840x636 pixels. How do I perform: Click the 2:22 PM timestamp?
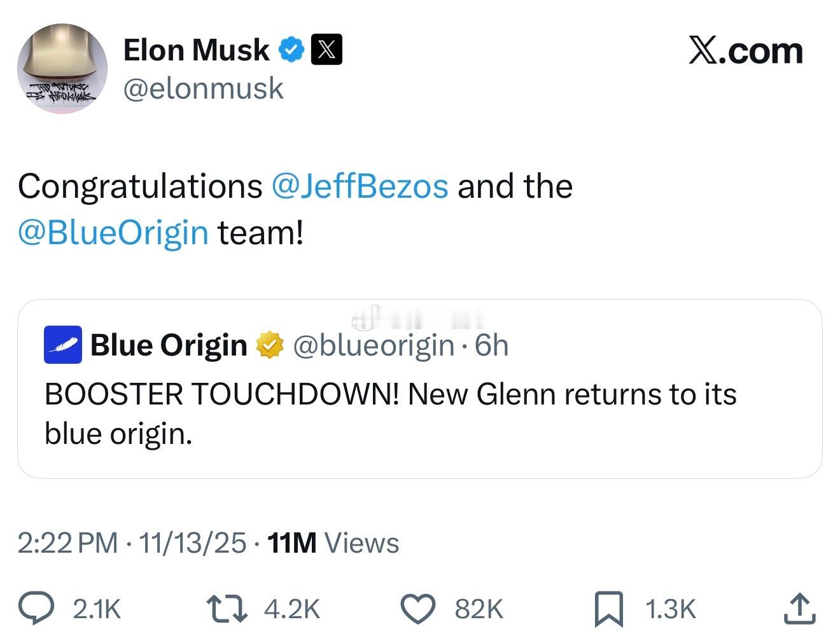point(67,543)
